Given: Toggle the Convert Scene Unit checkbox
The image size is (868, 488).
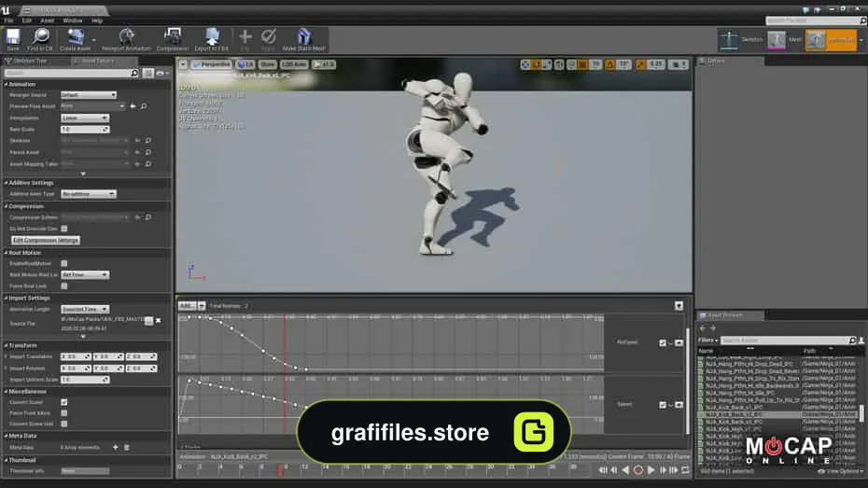Looking at the screenshot, I should [64, 424].
